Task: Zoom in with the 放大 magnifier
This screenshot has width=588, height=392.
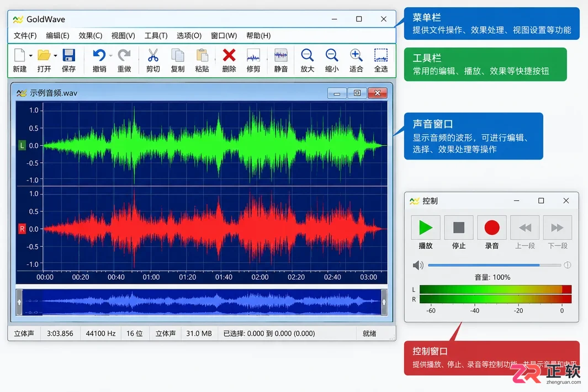Action: [307, 56]
